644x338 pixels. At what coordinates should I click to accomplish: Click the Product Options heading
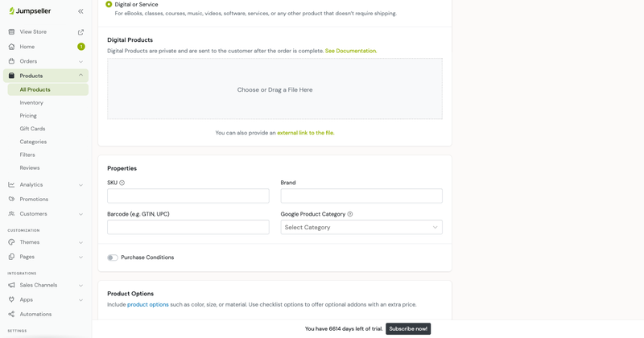click(130, 294)
